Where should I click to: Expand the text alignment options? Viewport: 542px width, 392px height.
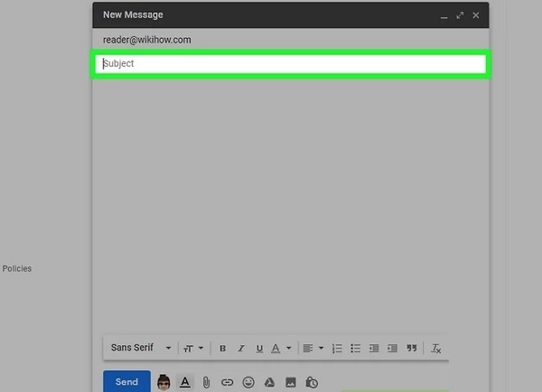click(313, 348)
